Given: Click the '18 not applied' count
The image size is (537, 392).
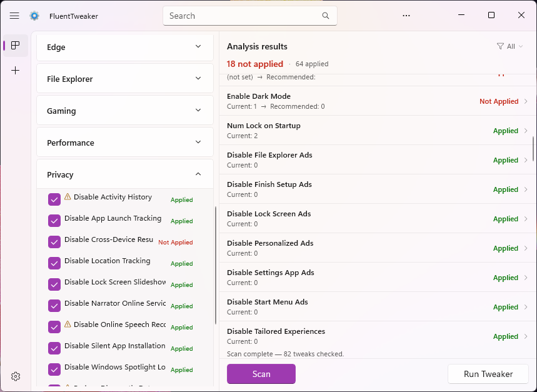Looking at the screenshot, I should click(x=255, y=64).
